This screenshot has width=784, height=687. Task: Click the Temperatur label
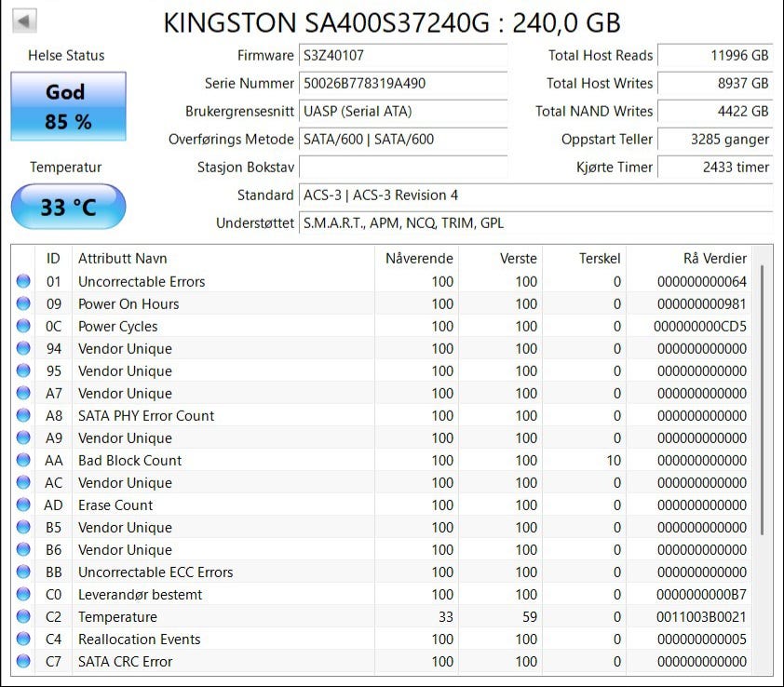tap(65, 167)
